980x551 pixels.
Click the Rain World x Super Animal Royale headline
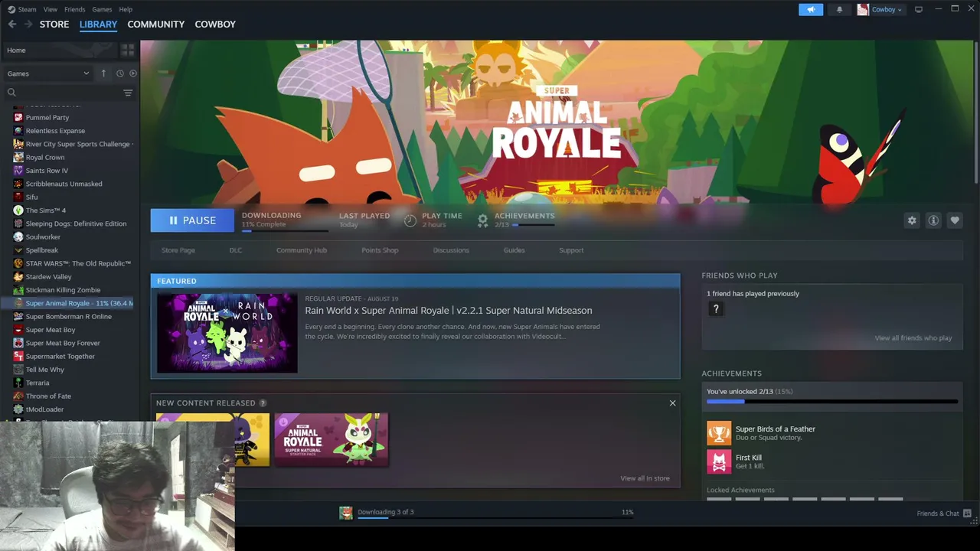pyautogui.click(x=449, y=311)
